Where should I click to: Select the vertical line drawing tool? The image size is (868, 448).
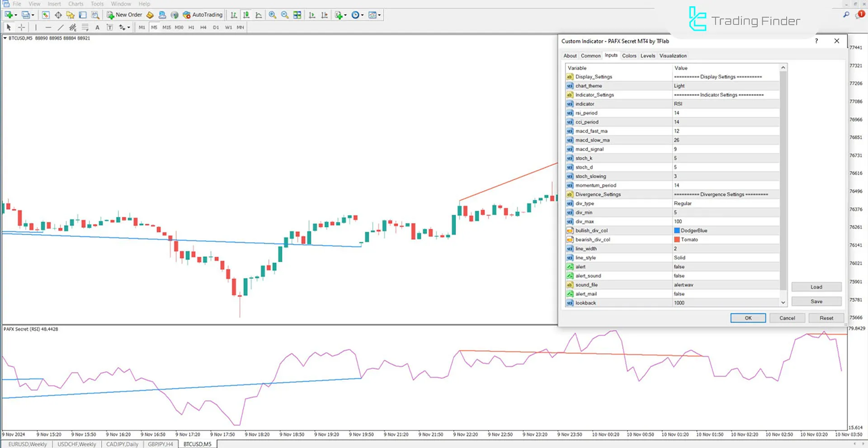pos(36,27)
